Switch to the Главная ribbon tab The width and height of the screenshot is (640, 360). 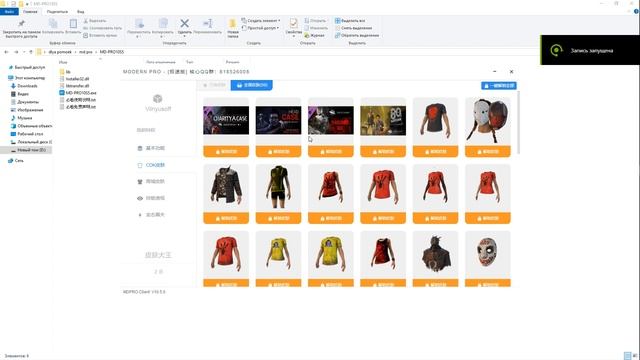[30, 11]
